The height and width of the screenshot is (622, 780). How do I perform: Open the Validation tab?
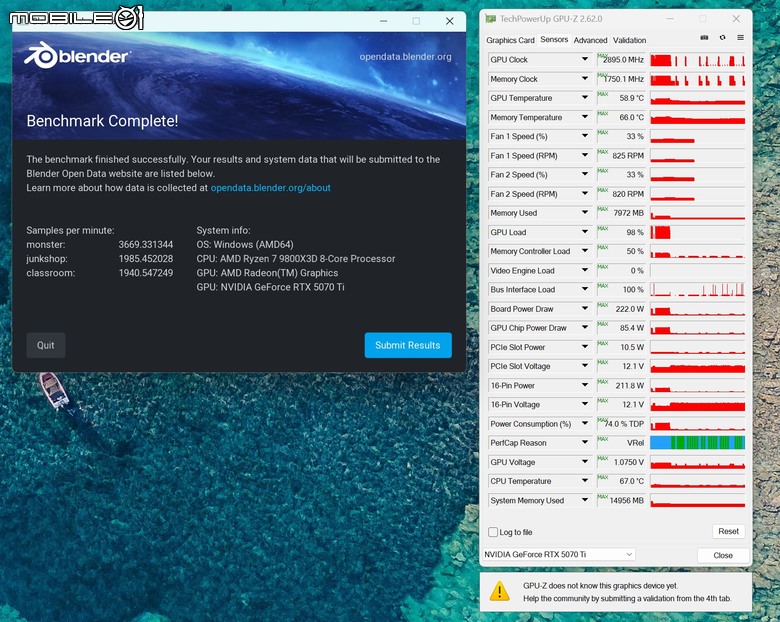pos(629,40)
